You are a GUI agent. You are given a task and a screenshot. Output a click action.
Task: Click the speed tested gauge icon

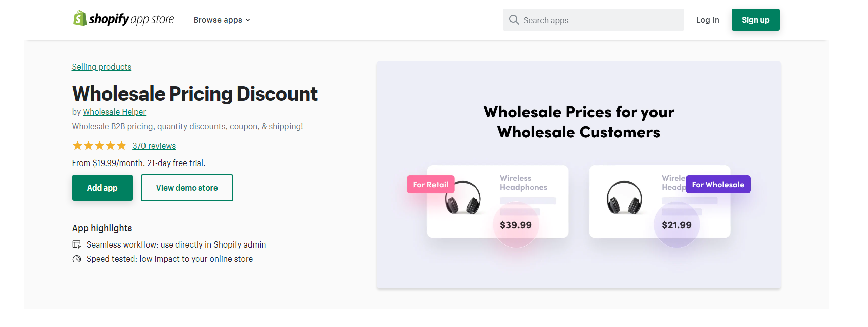[77, 259]
